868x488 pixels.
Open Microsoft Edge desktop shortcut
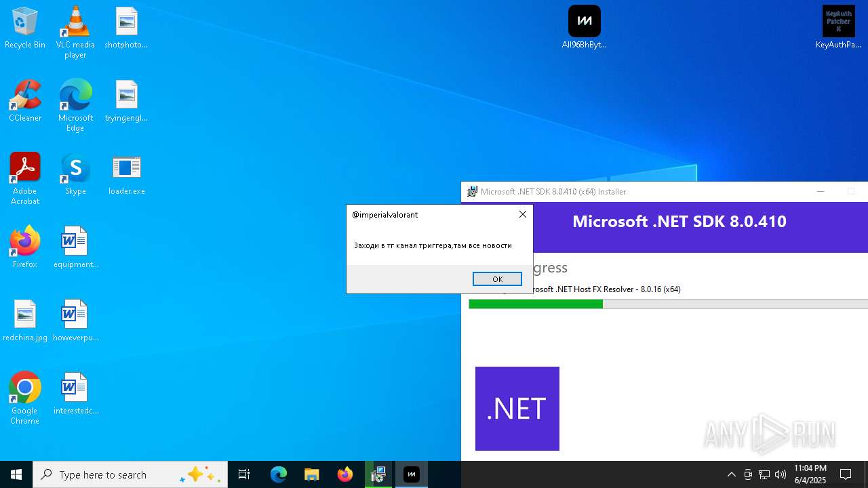[x=75, y=105]
